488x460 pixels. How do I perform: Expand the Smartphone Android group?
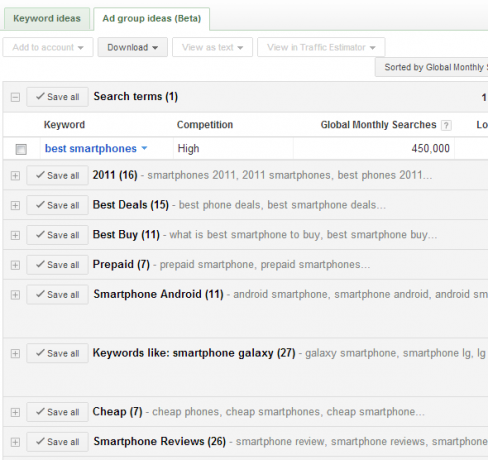[x=15, y=295]
